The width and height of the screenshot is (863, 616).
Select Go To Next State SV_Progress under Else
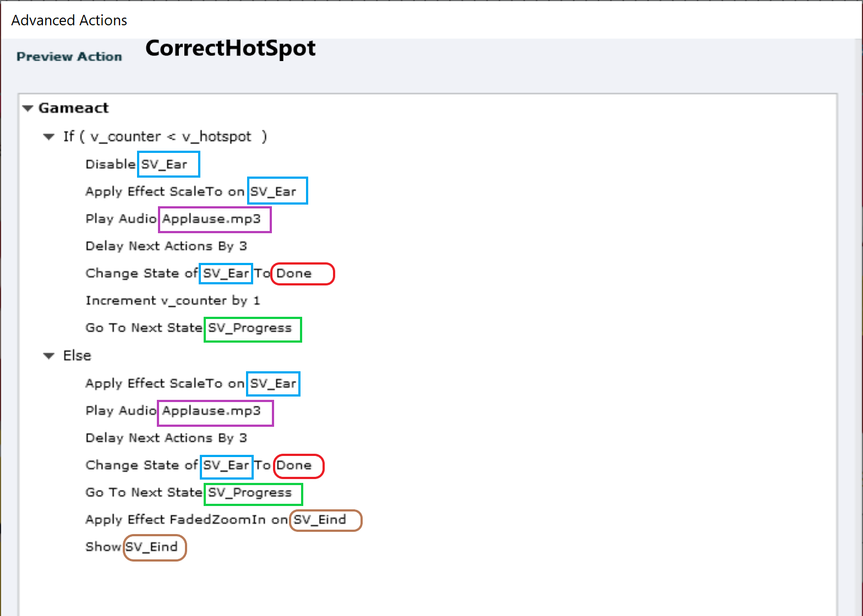pos(188,492)
